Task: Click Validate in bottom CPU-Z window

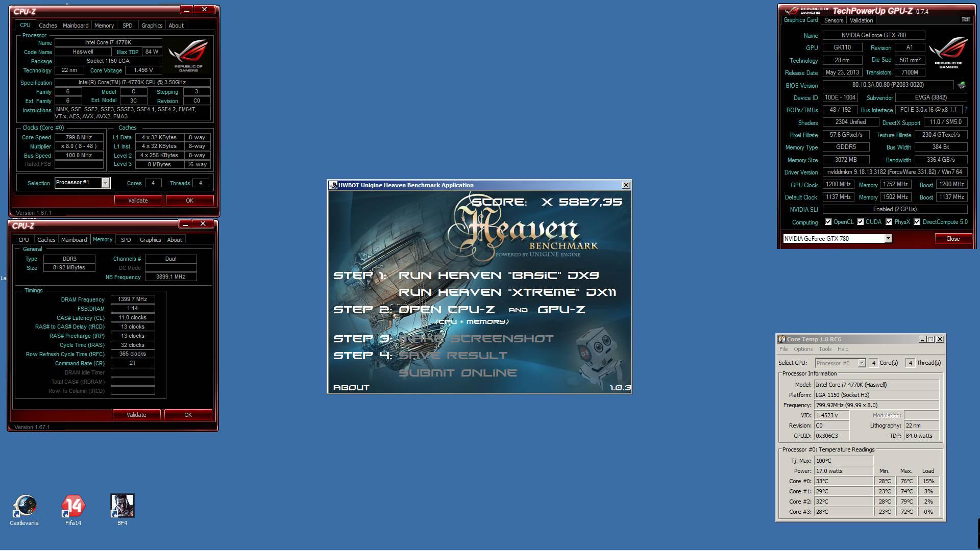Action: 136,415
